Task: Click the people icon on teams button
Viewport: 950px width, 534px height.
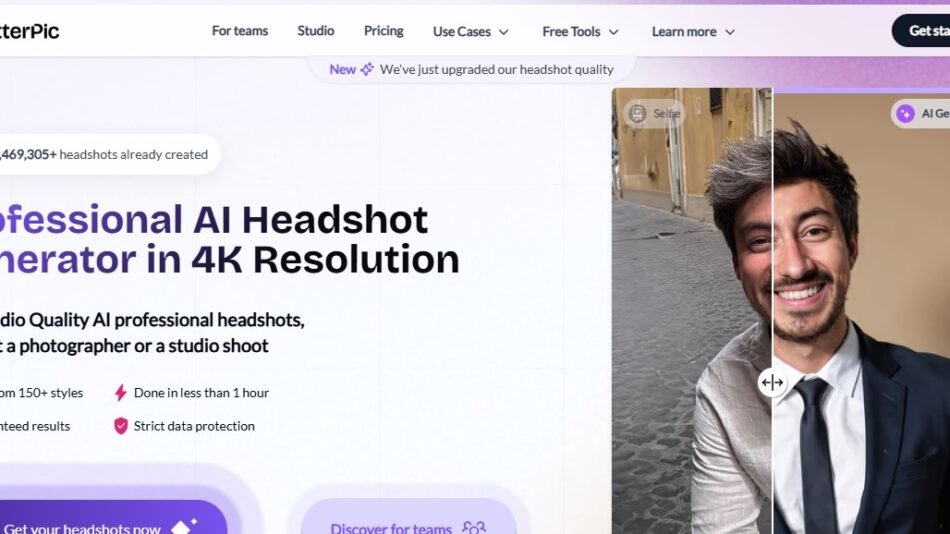Action: click(x=474, y=527)
